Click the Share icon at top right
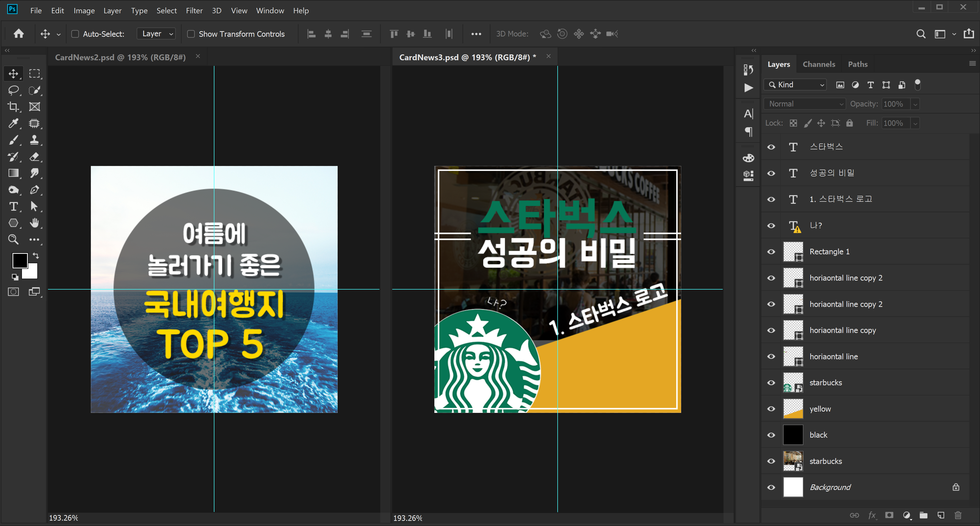The image size is (980, 526). click(969, 33)
